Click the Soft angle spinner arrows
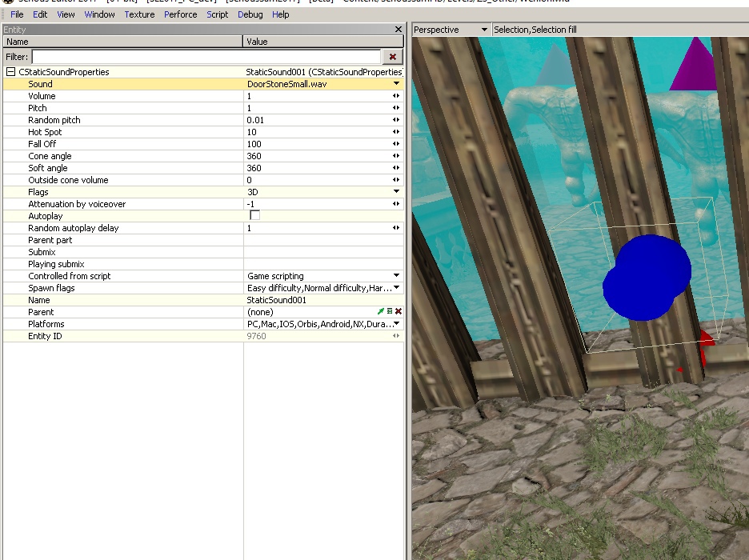 tap(396, 168)
